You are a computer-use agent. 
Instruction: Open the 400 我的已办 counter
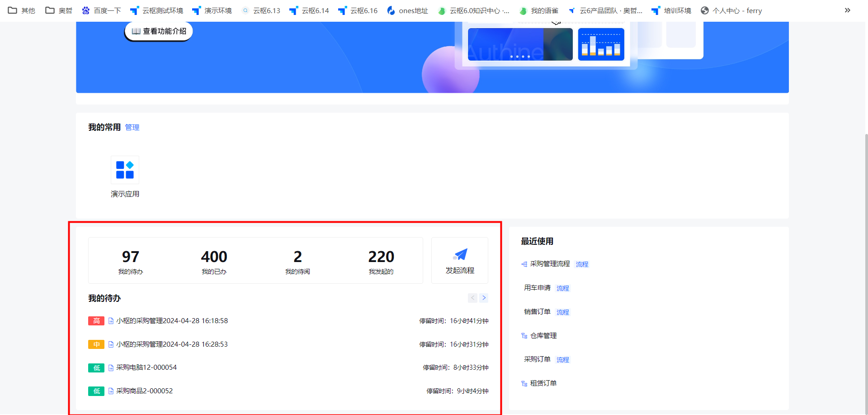pos(214,262)
